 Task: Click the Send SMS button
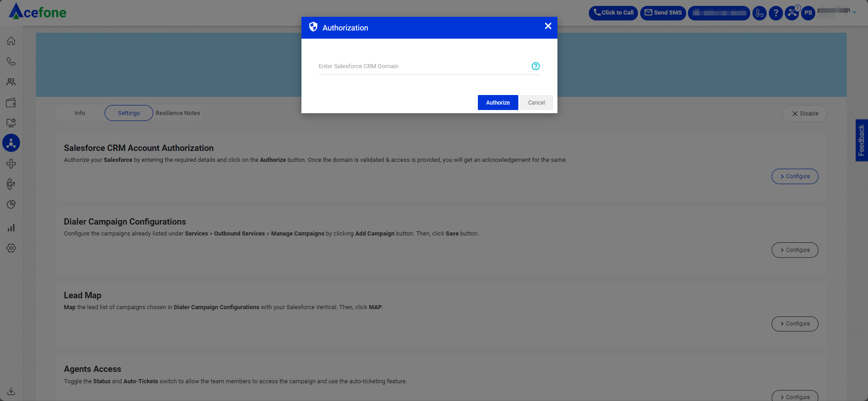pyautogui.click(x=663, y=13)
